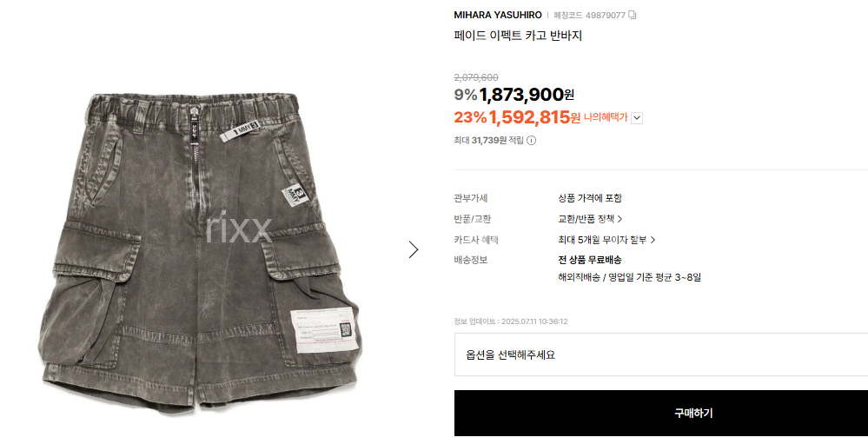
Task: View 최대 5개월 무이자 할부 details
Action: (602, 240)
